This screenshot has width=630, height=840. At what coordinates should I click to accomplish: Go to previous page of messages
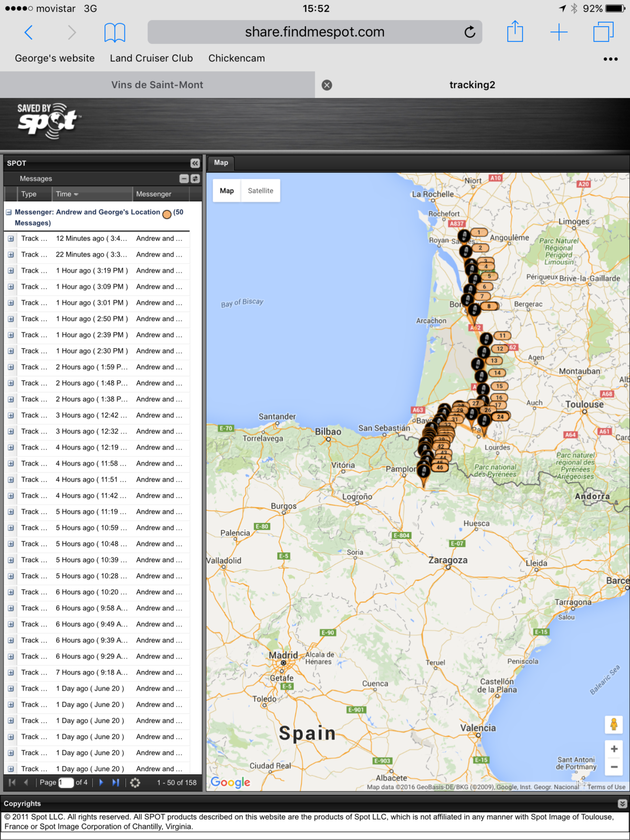coord(26,782)
